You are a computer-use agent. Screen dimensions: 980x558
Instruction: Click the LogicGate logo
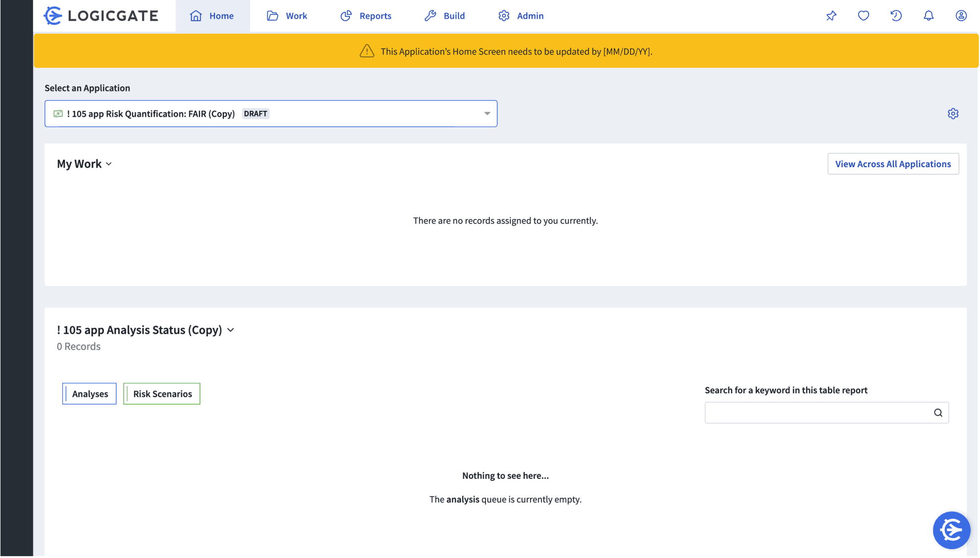101,16
